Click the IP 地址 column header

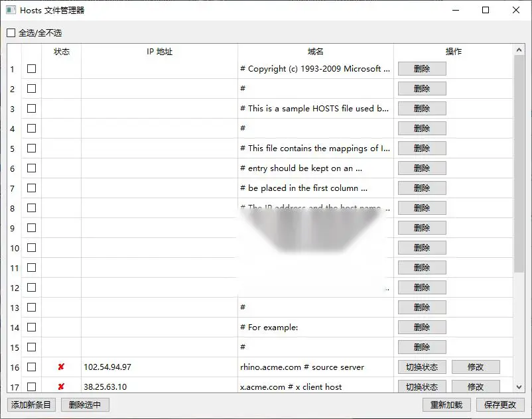[159, 52]
